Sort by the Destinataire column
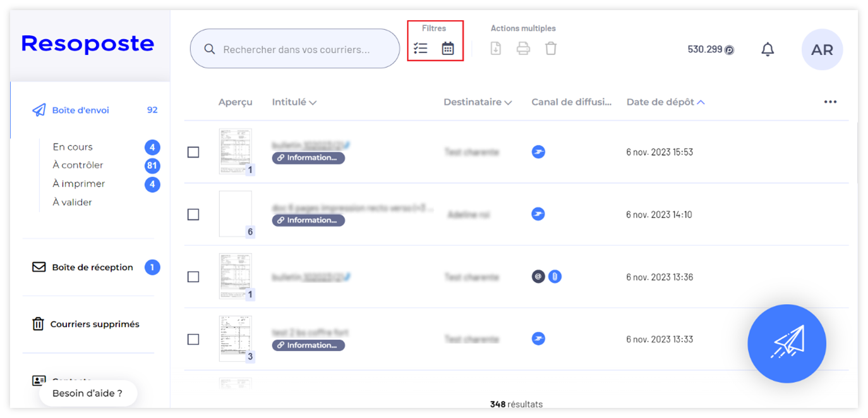The width and height of the screenshot is (868, 418). (x=478, y=102)
